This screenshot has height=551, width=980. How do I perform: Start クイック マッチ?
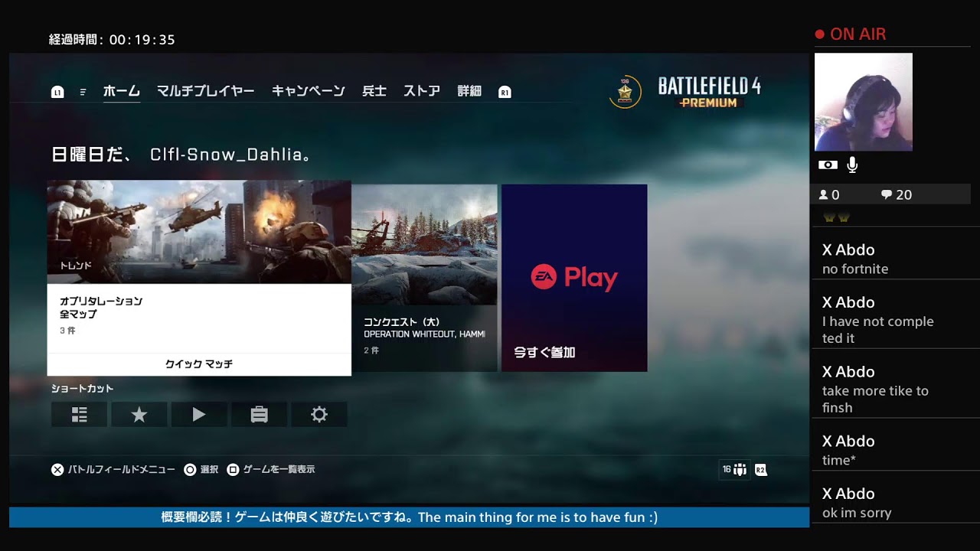click(x=199, y=364)
